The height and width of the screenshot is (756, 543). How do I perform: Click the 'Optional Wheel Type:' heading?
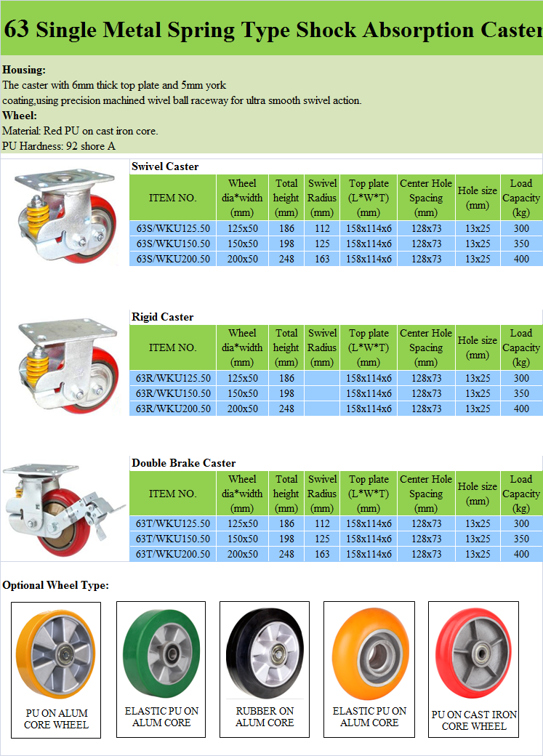55,585
